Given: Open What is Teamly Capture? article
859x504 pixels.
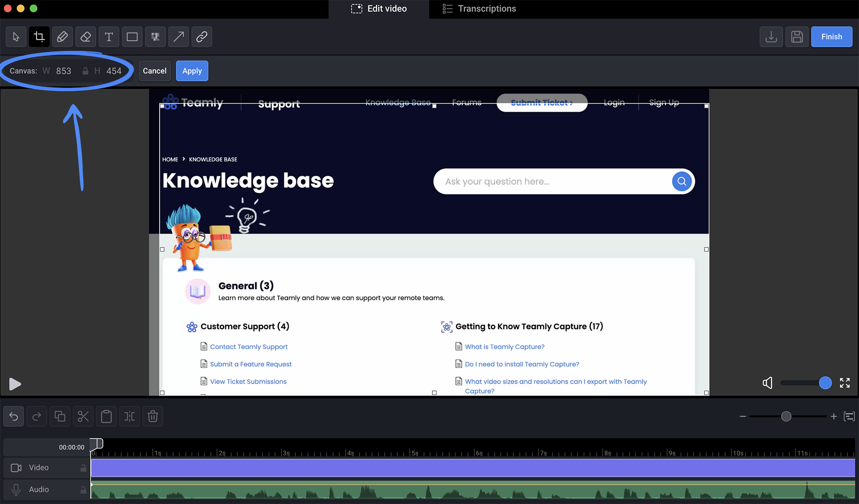Looking at the screenshot, I should click(505, 347).
